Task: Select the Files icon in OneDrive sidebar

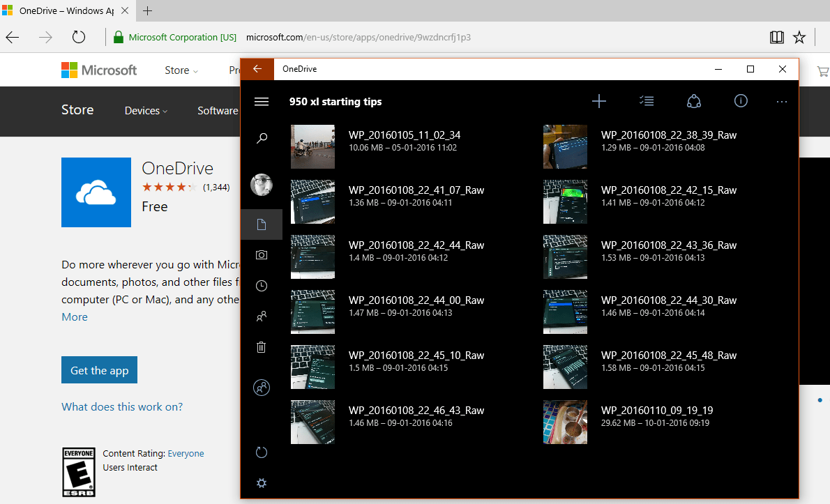Action: pos(262,224)
